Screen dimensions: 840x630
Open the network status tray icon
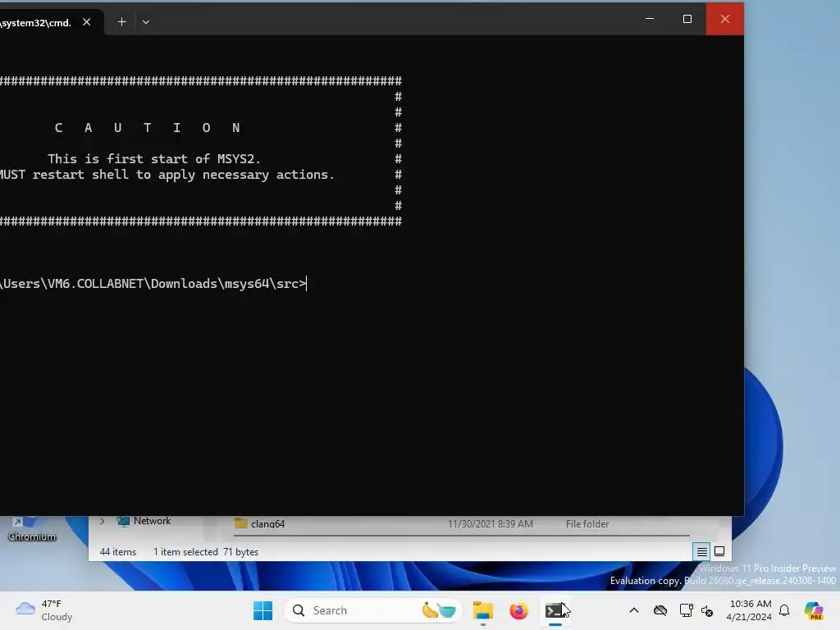tap(686, 610)
